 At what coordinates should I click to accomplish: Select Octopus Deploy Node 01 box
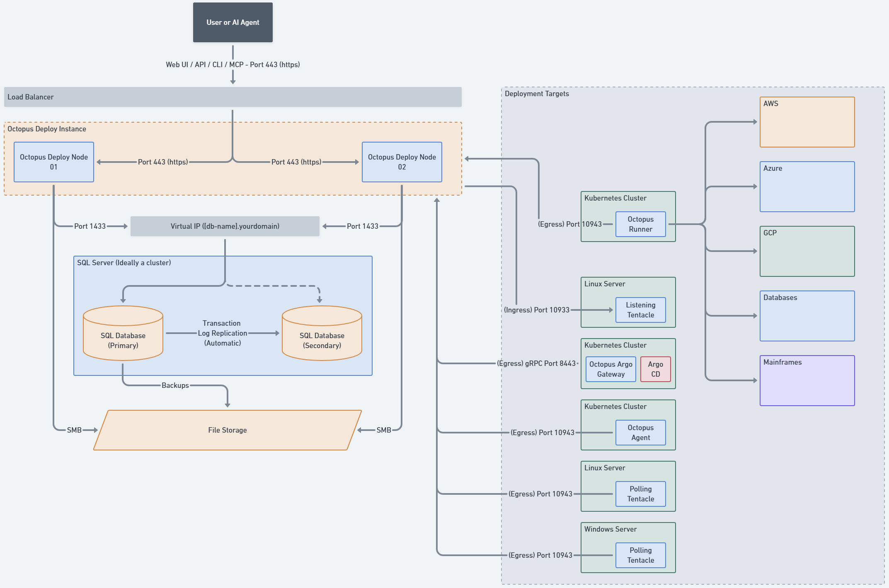[x=54, y=162]
